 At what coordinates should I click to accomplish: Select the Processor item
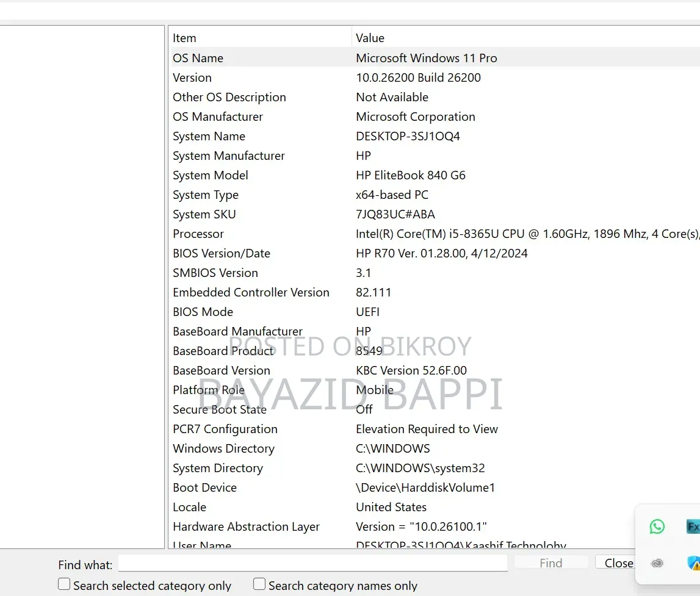point(198,234)
